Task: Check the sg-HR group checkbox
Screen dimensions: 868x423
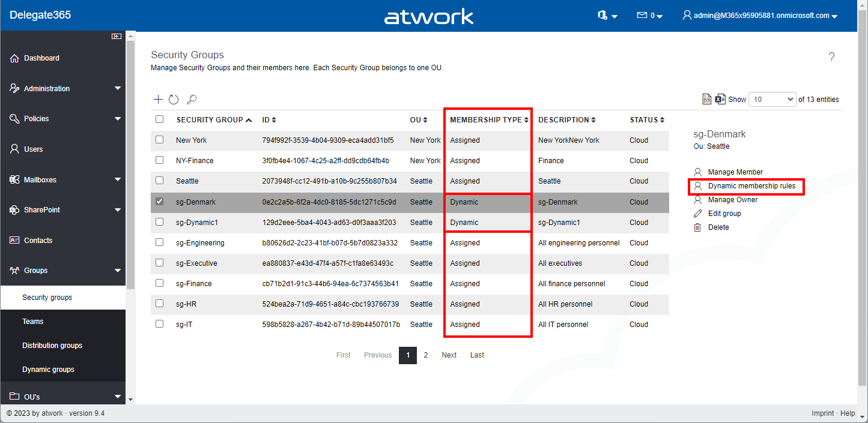Action: point(159,304)
